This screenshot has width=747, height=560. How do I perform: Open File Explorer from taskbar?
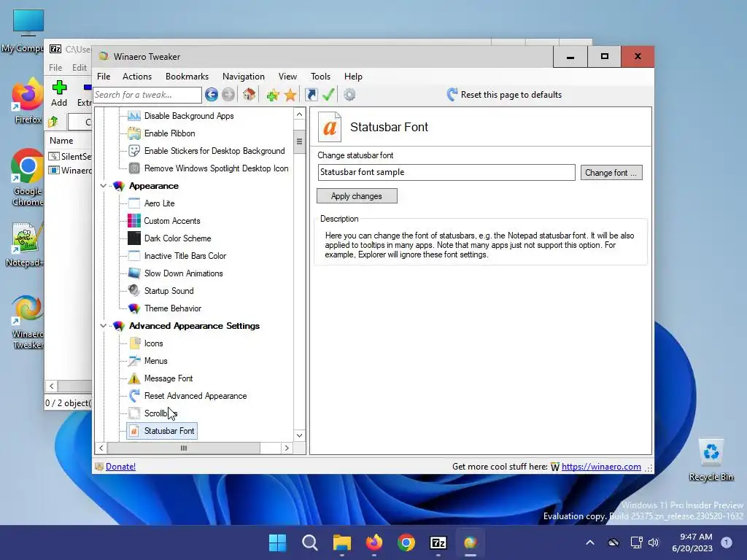pyautogui.click(x=341, y=542)
